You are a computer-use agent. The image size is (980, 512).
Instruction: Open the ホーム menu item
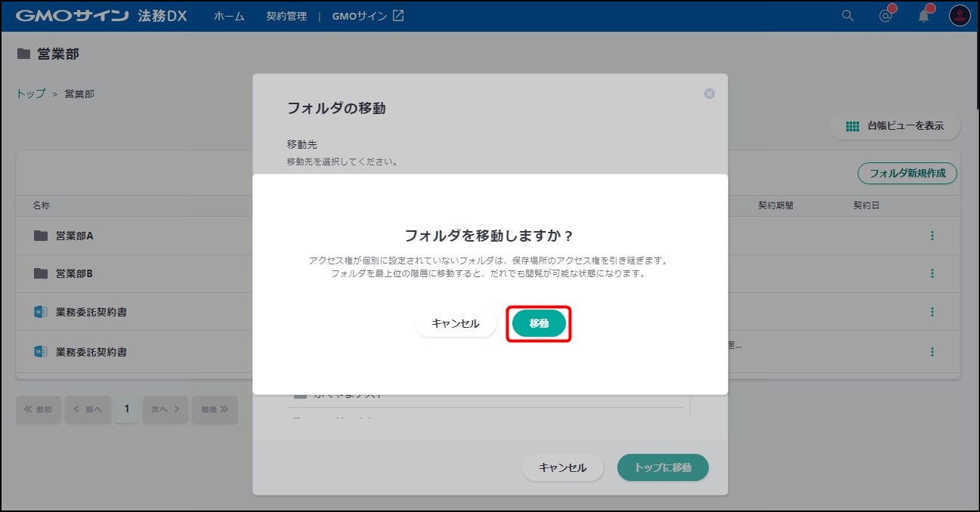pyautogui.click(x=229, y=16)
